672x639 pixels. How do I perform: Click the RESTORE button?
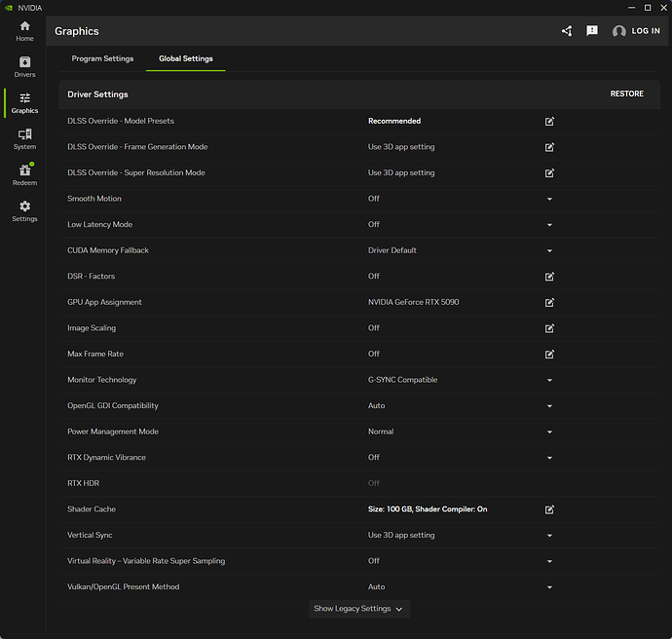(626, 94)
